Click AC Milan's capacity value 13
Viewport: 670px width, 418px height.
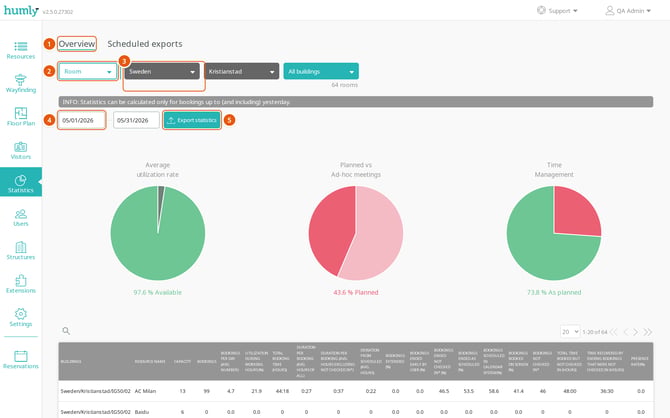182,391
